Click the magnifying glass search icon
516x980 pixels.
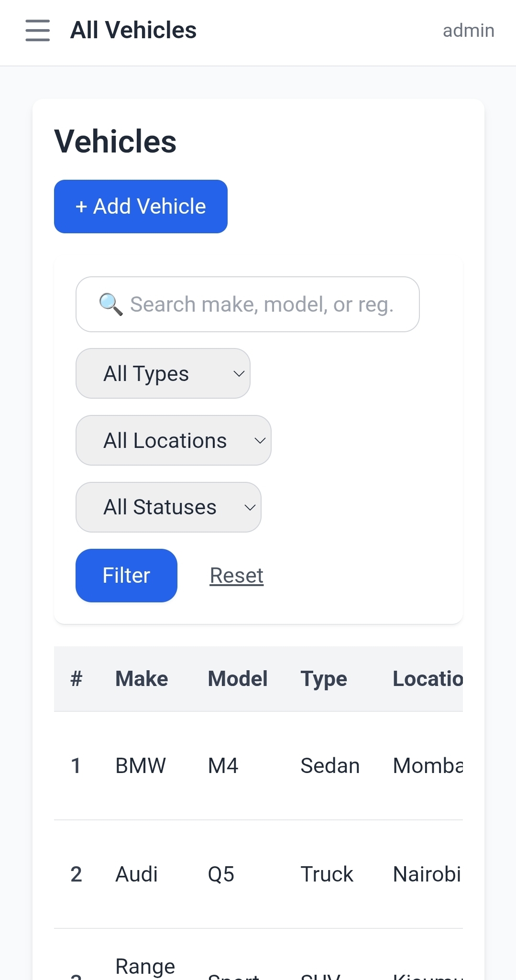pyautogui.click(x=110, y=305)
